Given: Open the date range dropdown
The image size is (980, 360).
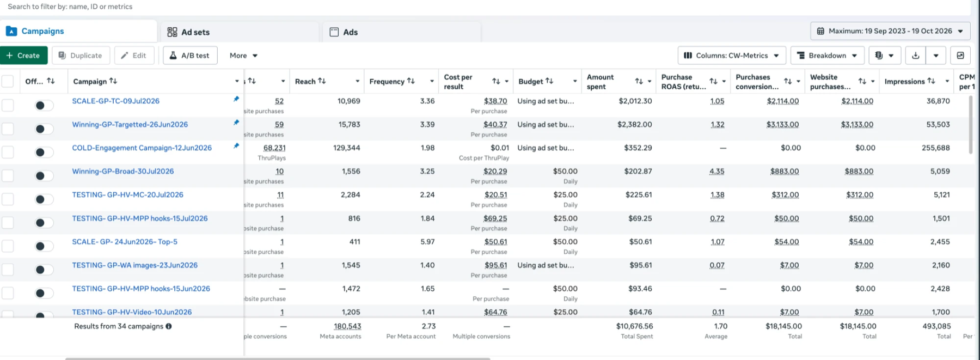Looking at the screenshot, I should click(x=890, y=31).
